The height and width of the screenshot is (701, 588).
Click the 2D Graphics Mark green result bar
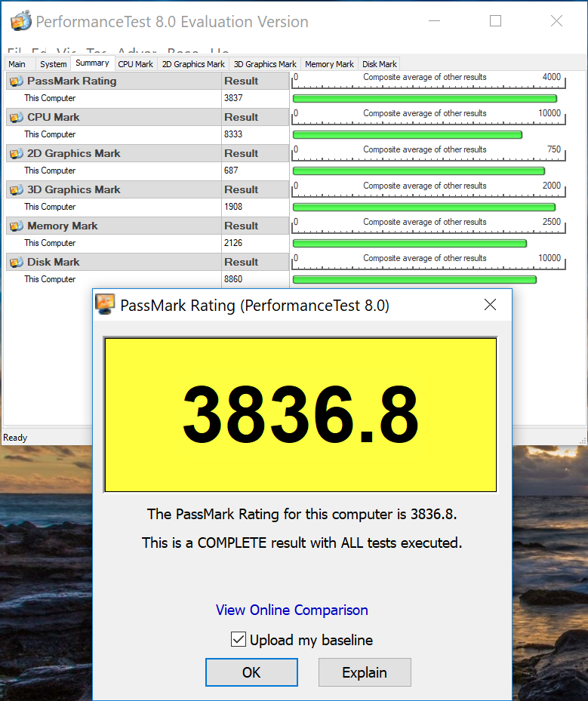(419, 171)
